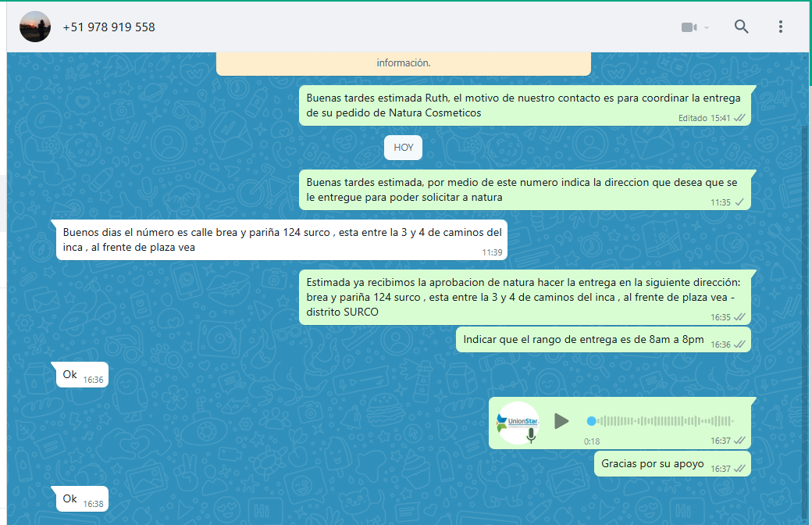The width and height of the screenshot is (812, 525).
Task: Click the microphone icon on voice message
Action: click(x=532, y=436)
